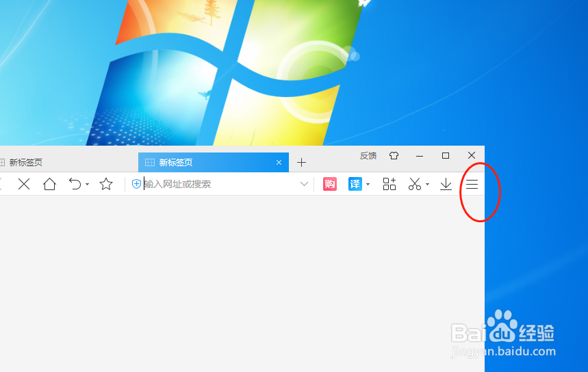This screenshot has height=372, width=588.
Task: Open the skin T-shirt icon
Action: [394, 155]
